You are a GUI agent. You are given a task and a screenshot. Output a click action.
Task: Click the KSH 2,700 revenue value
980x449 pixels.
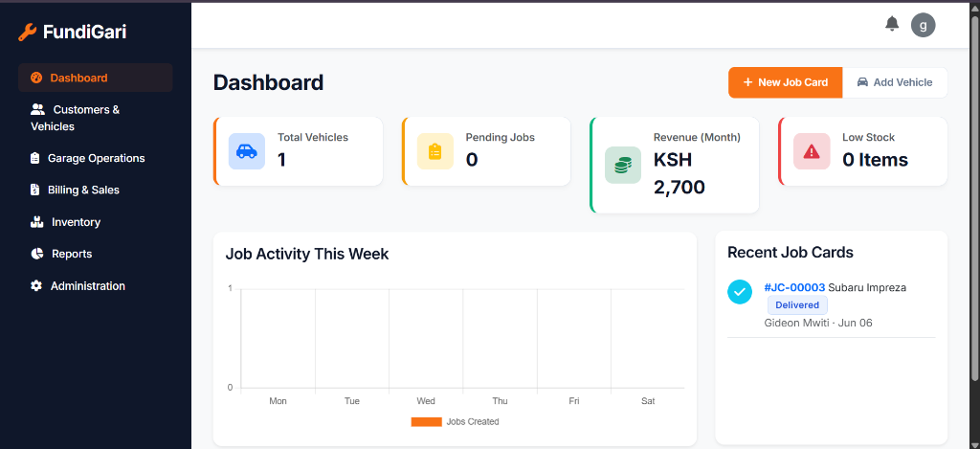(679, 173)
